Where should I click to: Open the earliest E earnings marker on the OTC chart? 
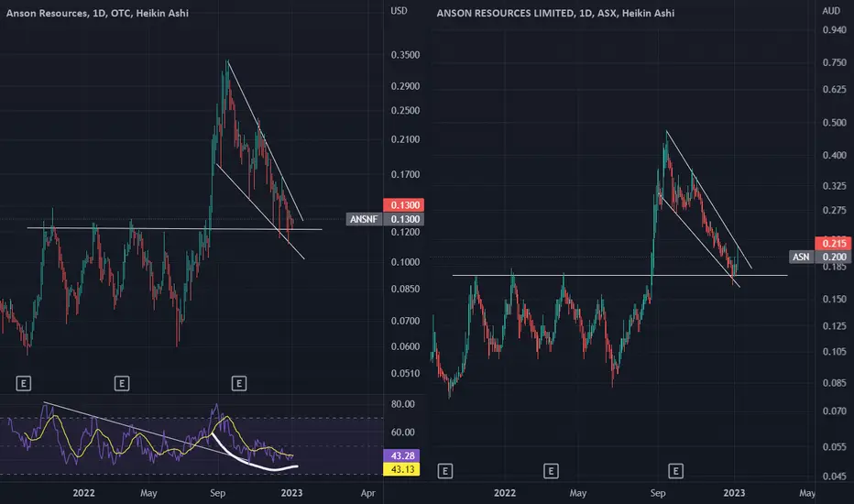24,384
